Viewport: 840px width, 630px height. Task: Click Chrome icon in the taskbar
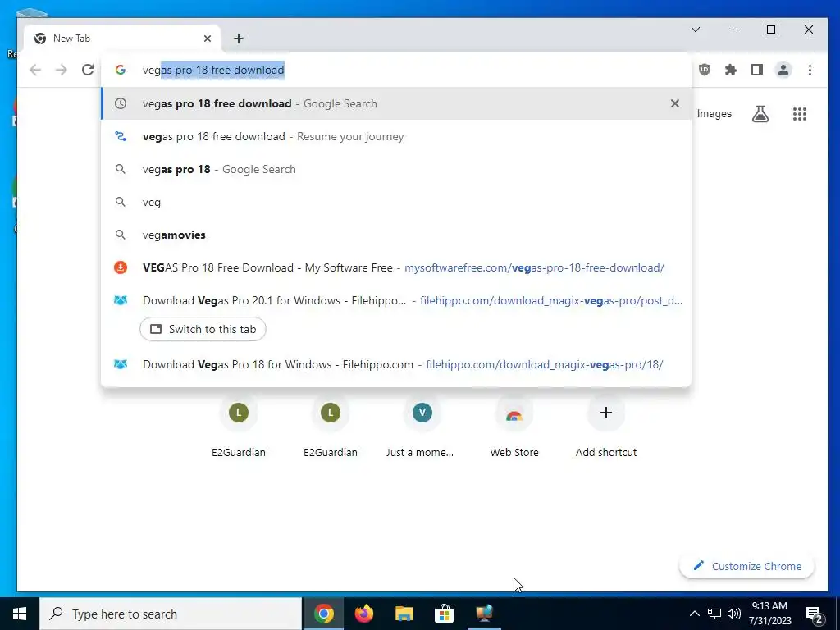323,614
